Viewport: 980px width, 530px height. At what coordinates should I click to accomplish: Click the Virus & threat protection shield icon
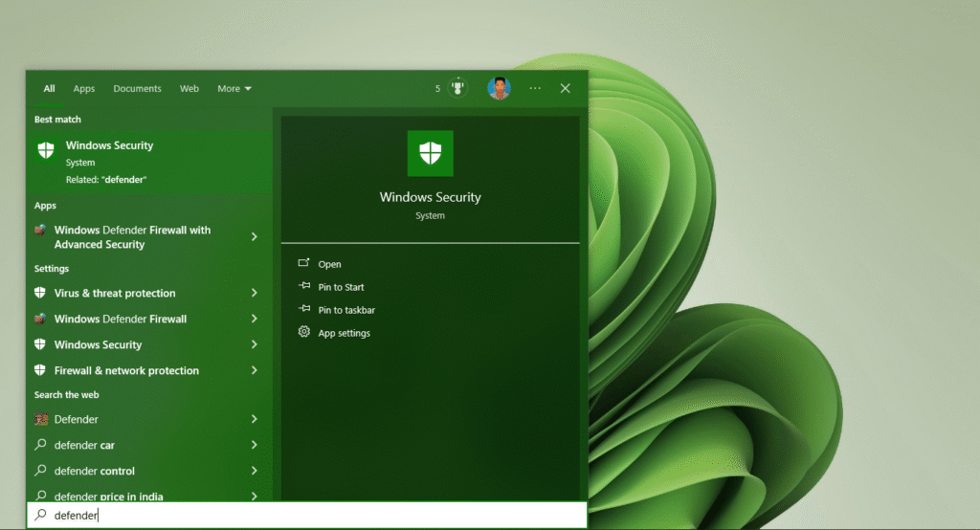pos(40,293)
